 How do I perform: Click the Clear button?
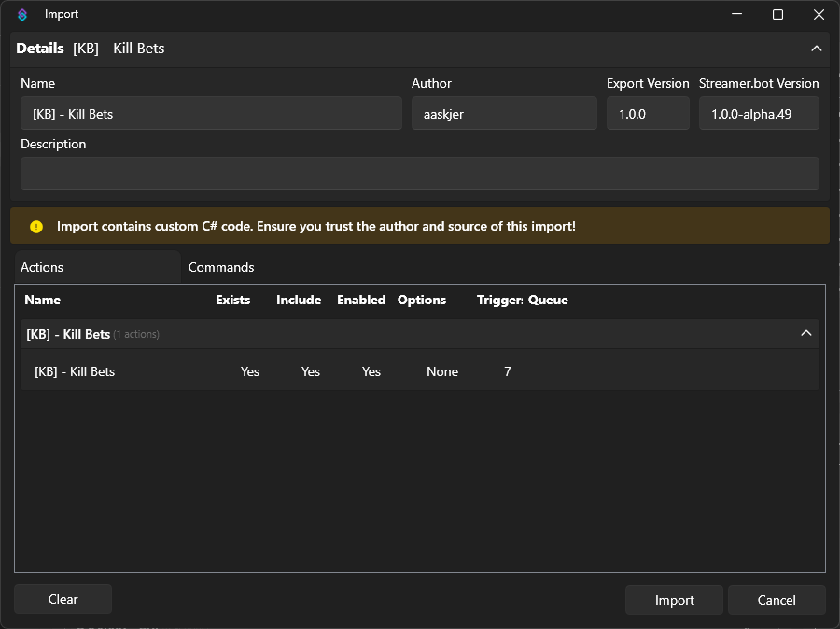63,599
